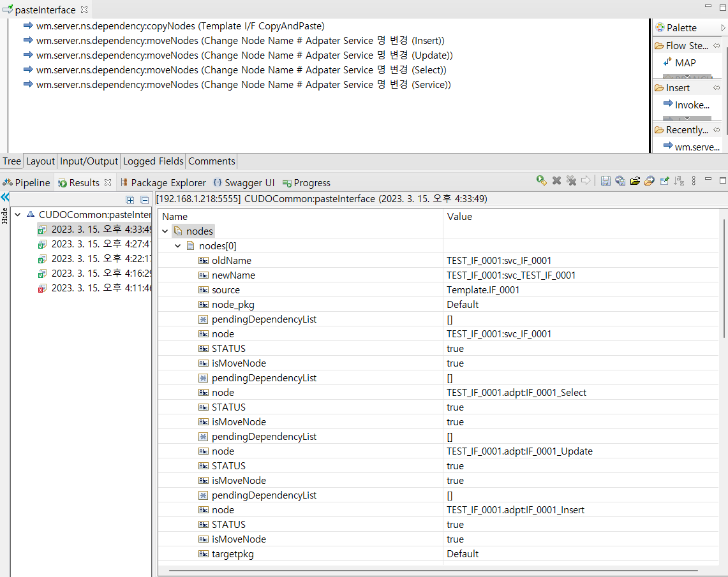Select the Invoke item in Palette
728x577 pixels.
691,105
